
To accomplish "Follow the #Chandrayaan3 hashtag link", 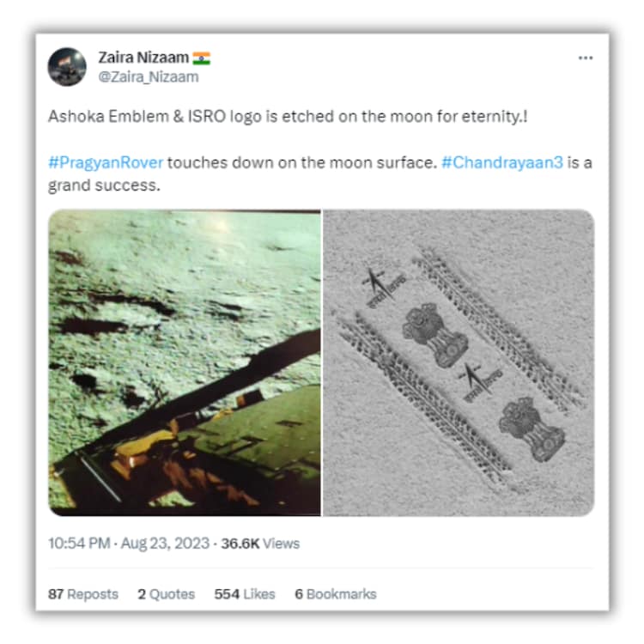I will tap(502, 162).
